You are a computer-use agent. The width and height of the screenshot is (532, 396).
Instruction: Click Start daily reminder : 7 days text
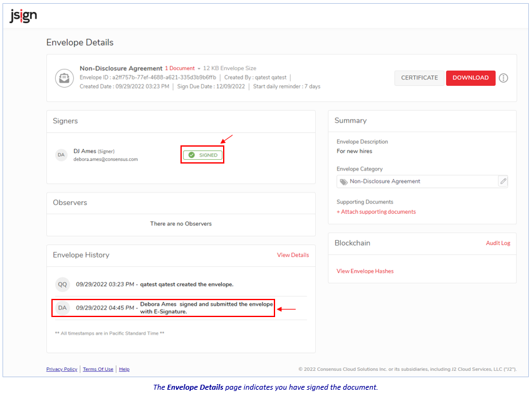click(287, 86)
